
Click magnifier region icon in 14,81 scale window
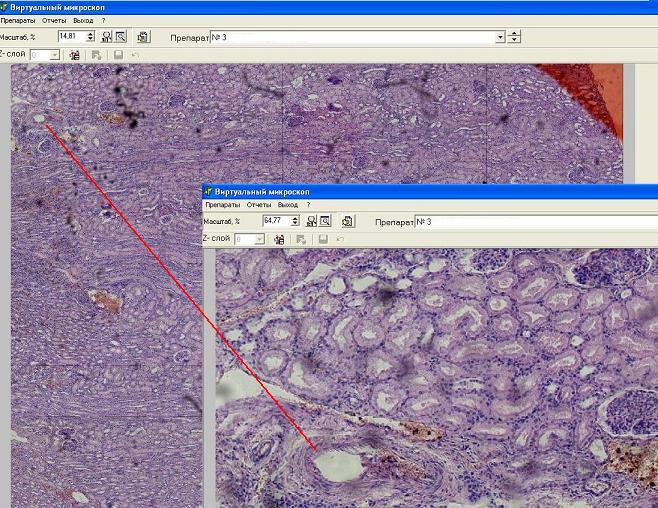[x=120, y=37]
